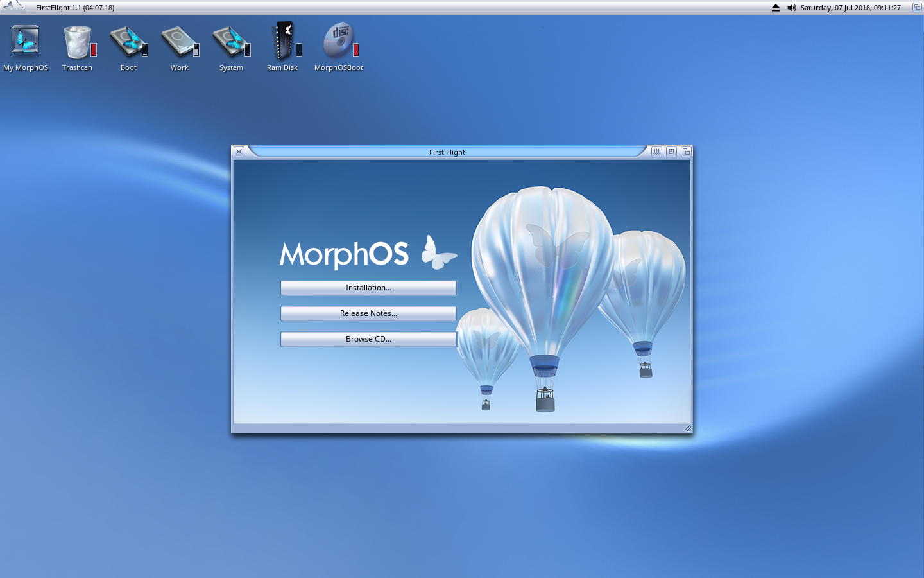Click the First Flight title bar

[447, 152]
